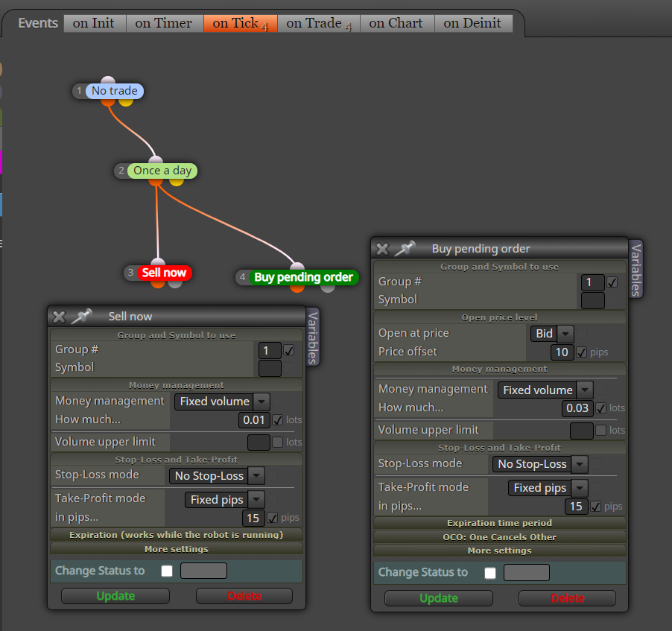Image resolution: width=672 pixels, height=631 pixels.
Task: Open Variables side tab of Sell now panel
Action: [x=313, y=337]
